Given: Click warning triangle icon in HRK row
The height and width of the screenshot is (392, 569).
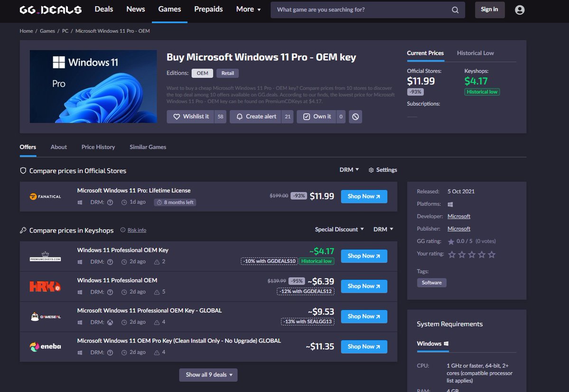Looking at the screenshot, I should coord(157,292).
